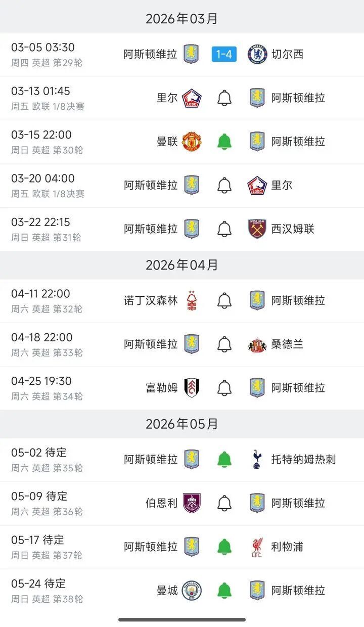Click Sunderland crest icon
Screen dimensions: 364x627
[257, 345]
